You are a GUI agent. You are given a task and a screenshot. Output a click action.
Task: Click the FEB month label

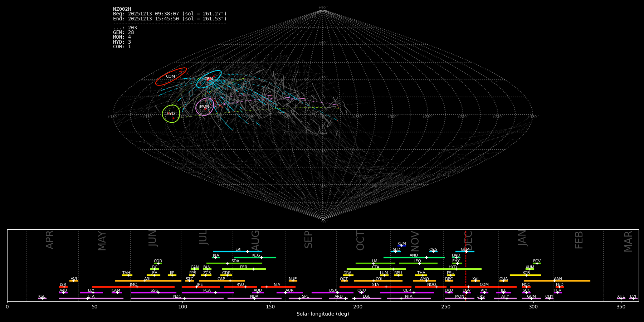(x=579, y=240)
